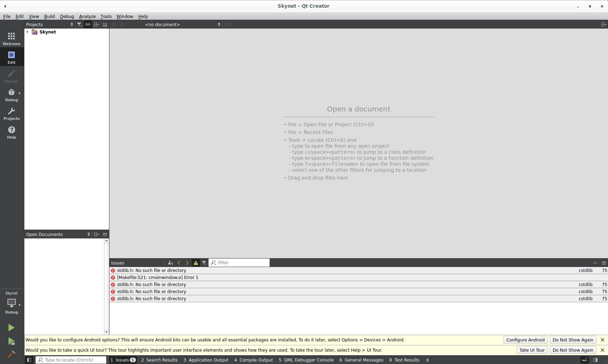Build the project with hammer icon
This screenshot has width=608, height=364.
coord(11,354)
